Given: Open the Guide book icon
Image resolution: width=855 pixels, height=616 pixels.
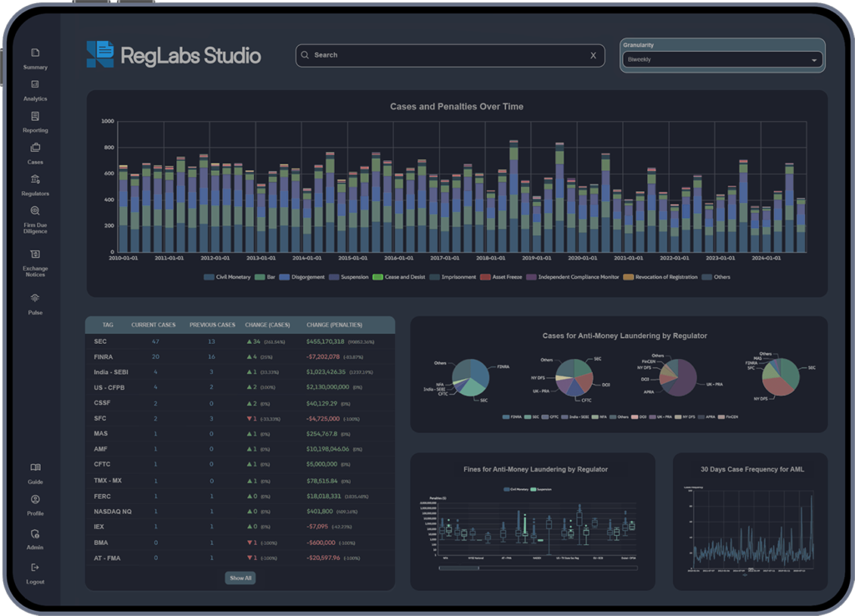Looking at the screenshot, I should click(x=35, y=467).
